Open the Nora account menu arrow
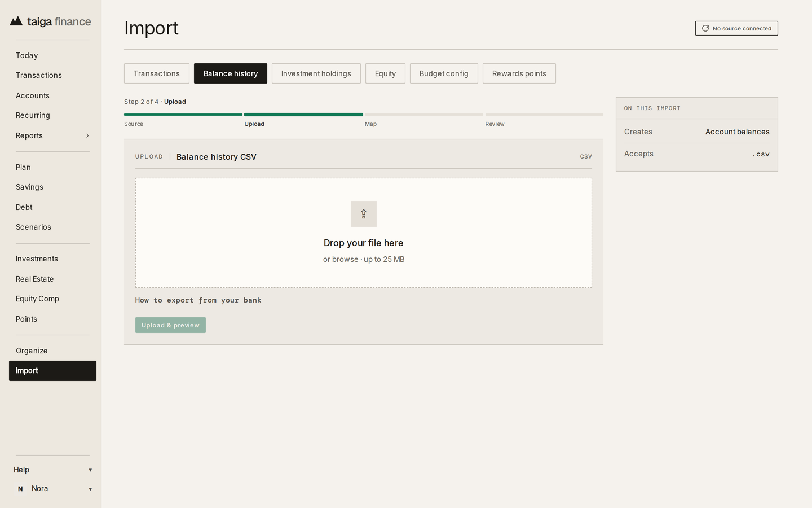Image resolution: width=812 pixels, height=508 pixels. 90,489
